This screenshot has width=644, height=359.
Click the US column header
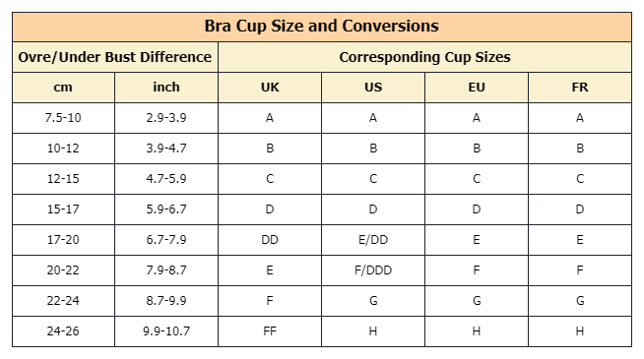point(373,87)
